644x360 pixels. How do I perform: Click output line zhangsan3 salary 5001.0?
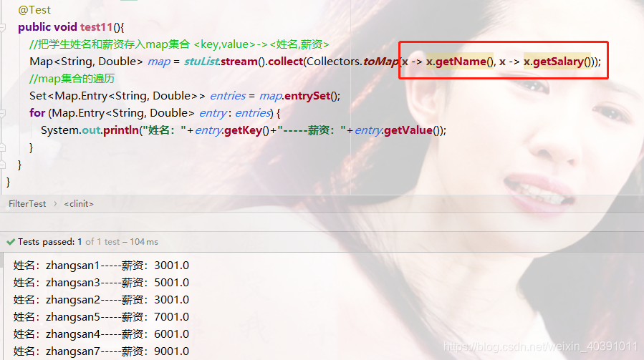coord(101,283)
